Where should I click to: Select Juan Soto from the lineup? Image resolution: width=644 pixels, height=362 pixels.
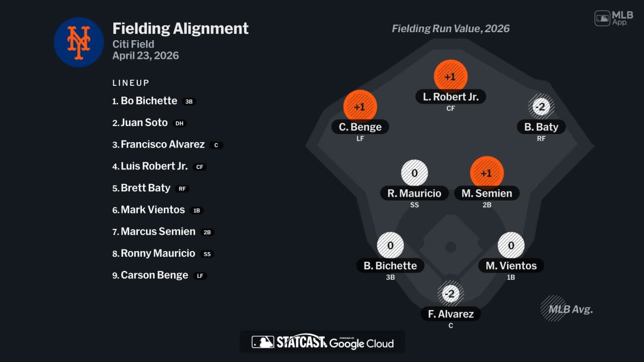click(x=144, y=123)
